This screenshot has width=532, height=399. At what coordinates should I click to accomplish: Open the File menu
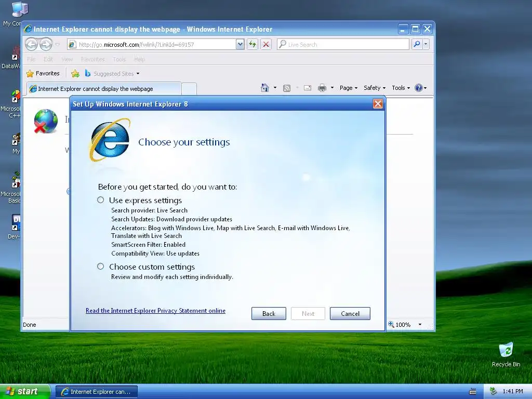point(31,59)
